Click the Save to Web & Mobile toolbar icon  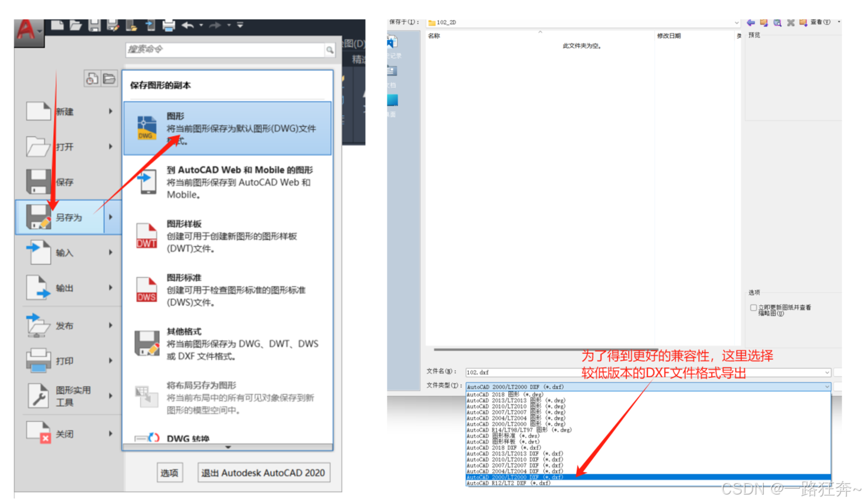click(150, 25)
